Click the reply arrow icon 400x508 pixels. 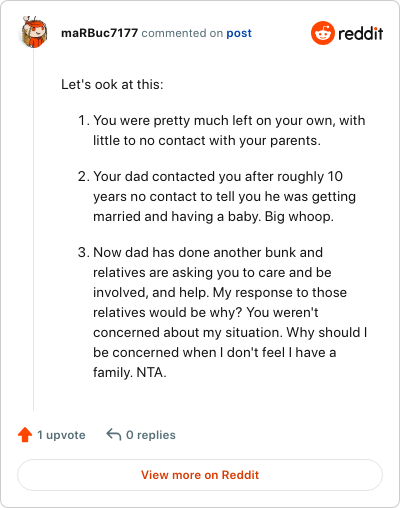pyautogui.click(x=113, y=435)
